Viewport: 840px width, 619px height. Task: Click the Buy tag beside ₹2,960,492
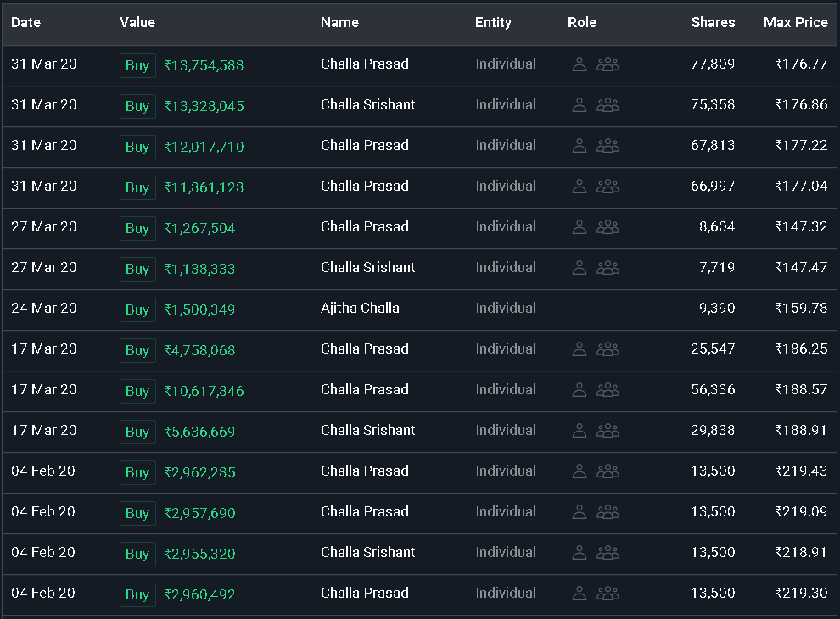137,594
